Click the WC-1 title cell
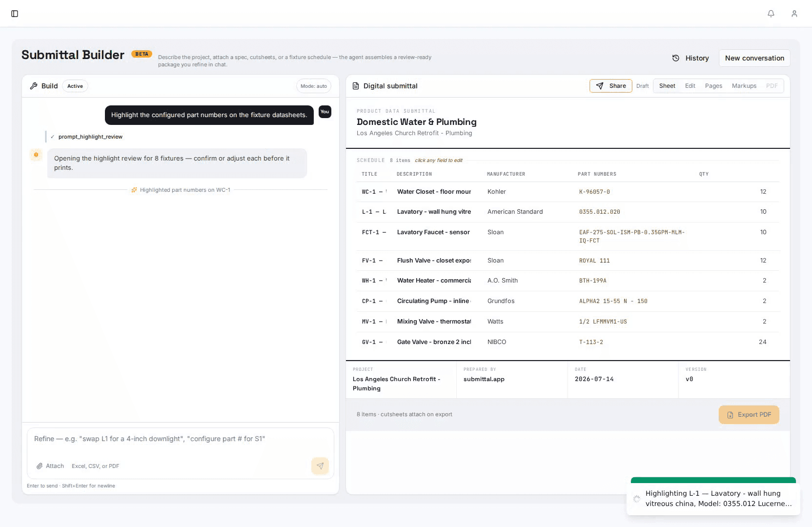 click(374, 192)
